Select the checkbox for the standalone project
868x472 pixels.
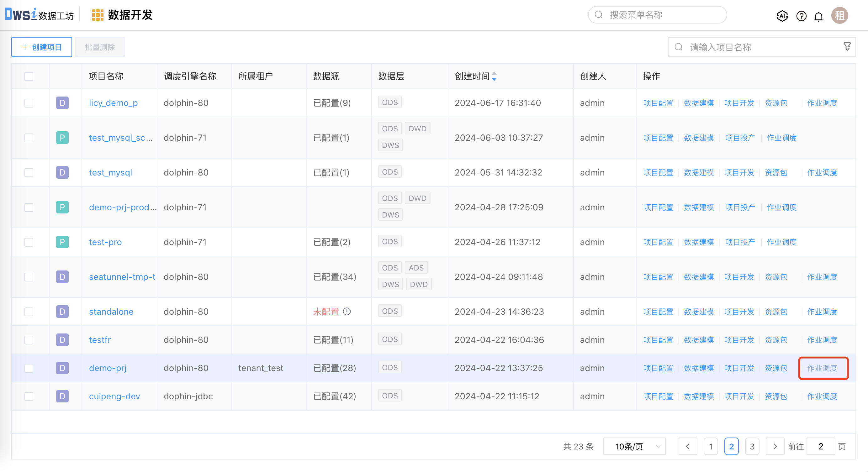[x=29, y=312]
